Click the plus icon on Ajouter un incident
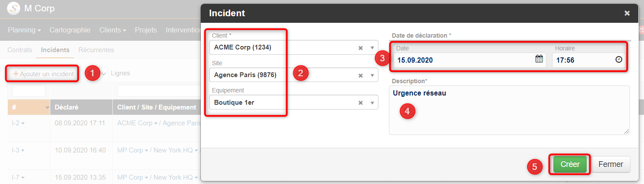The height and width of the screenshot is (184, 644). click(x=16, y=74)
